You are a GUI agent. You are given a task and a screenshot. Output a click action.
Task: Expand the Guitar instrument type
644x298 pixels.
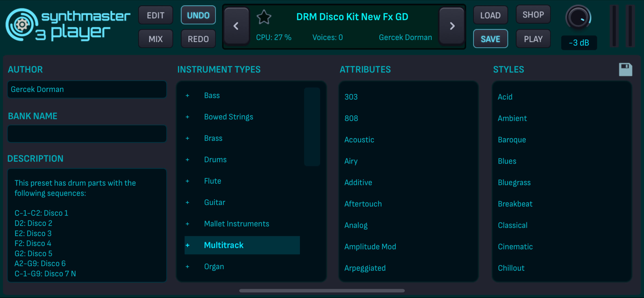(x=188, y=202)
